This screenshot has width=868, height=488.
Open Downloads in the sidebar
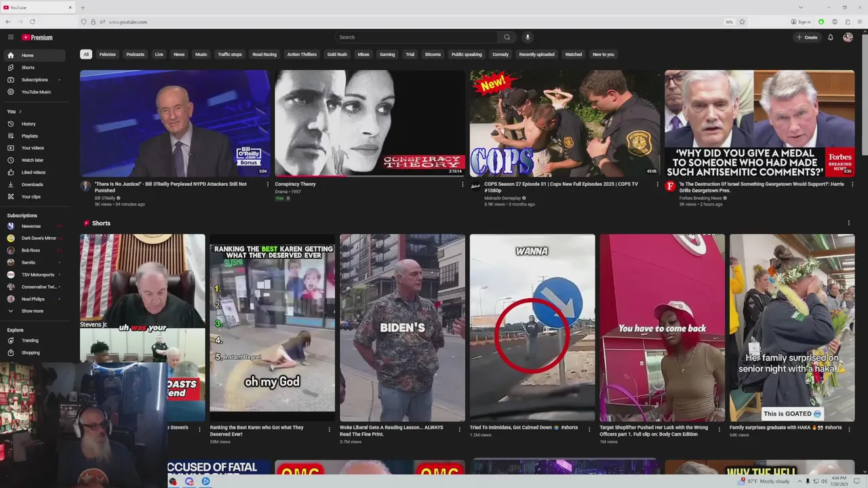tap(35, 184)
